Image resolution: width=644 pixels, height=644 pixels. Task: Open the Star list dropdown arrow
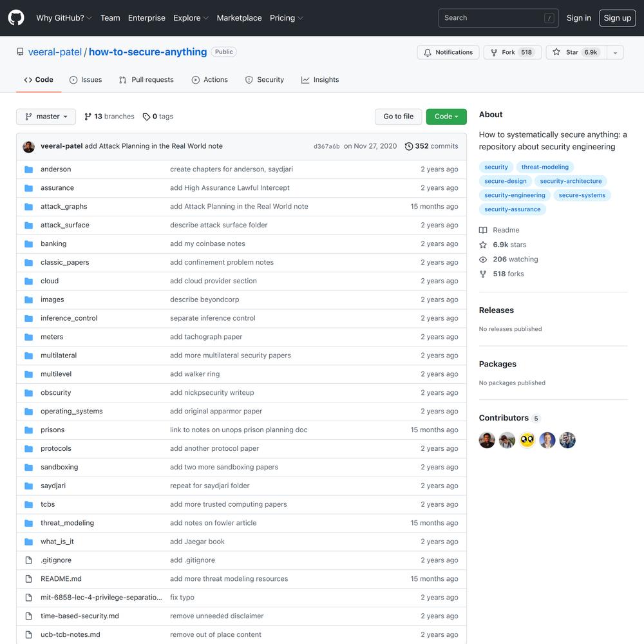615,53
